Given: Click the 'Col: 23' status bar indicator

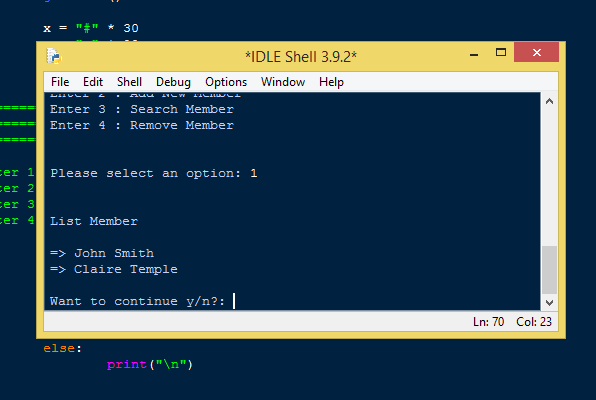Looking at the screenshot, I should point(534,322).
